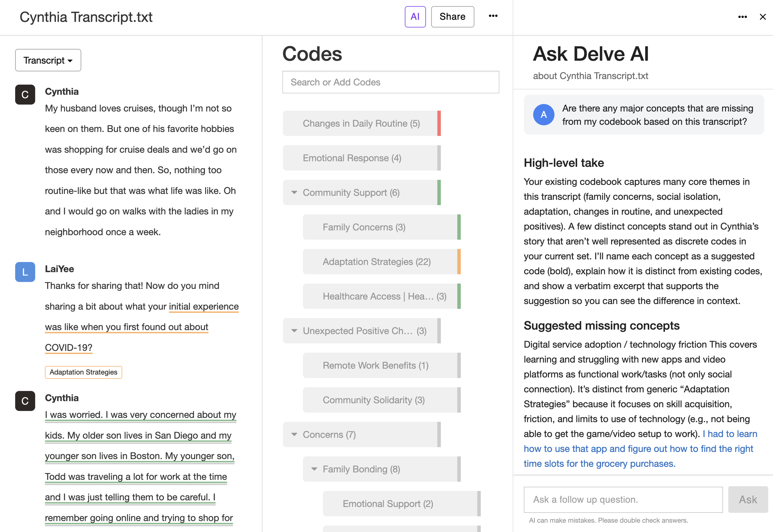The width and height of the screenshot is (773, 532).
Task: Close the Ask Delve AI panel
Action: point(762,17)
